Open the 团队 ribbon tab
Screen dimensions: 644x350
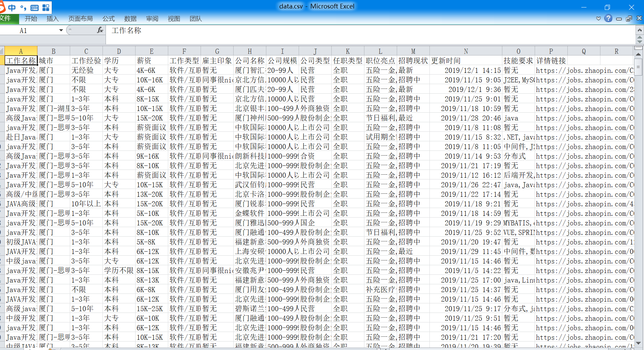[196, 19]
